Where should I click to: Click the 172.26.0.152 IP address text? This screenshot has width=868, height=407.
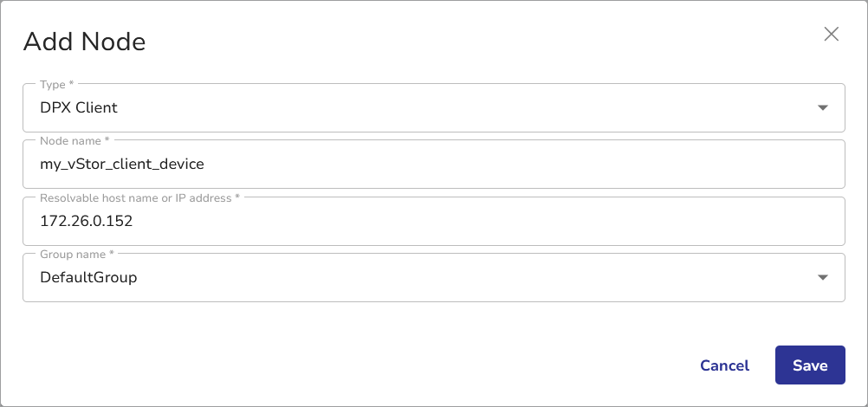coord(87,222)
